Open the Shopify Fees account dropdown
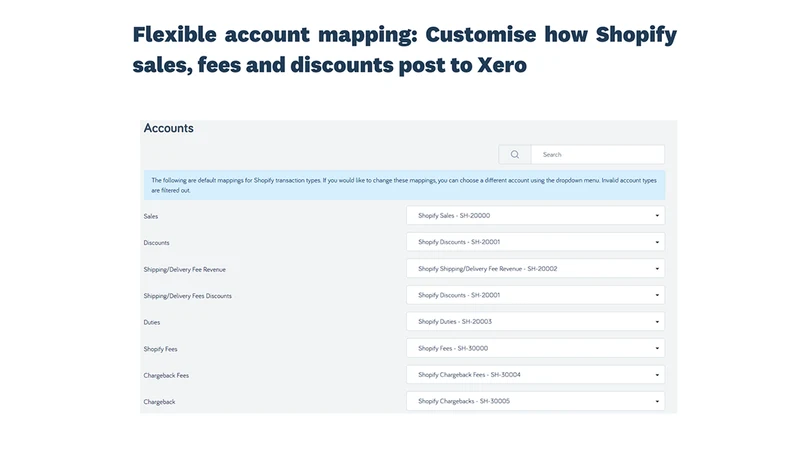Image resolution: width=800 pixels, height=450 pixels. pos(535,348)
